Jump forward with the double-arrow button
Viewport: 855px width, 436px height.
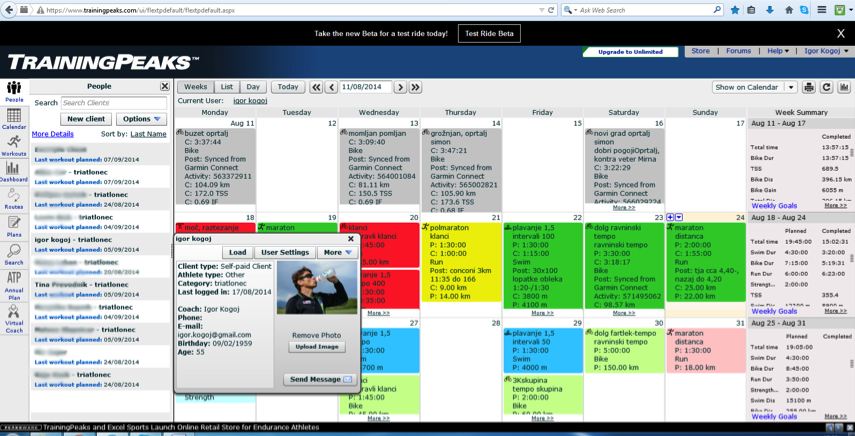(415, 88)
